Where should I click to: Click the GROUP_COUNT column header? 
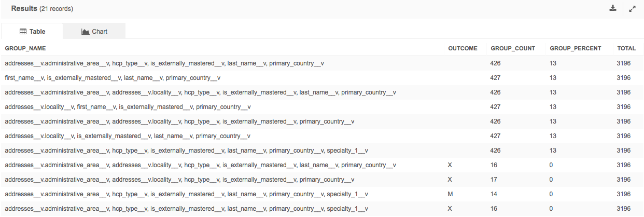click(x=513, y=48)
